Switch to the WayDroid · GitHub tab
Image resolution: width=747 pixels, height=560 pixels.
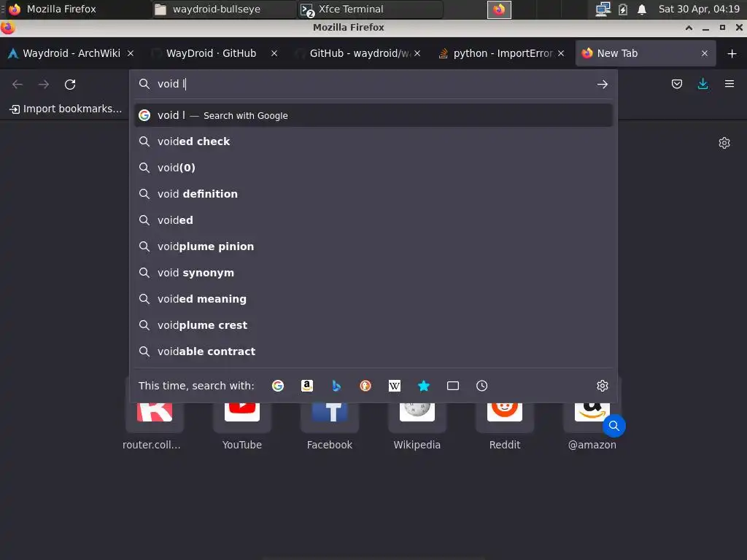click(x=211, y=53)
